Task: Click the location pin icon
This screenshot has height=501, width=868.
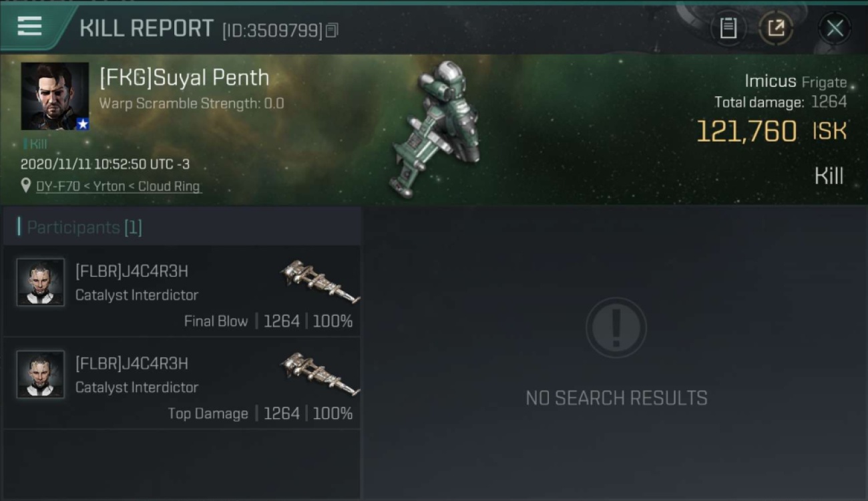Action: coord(26,186)
